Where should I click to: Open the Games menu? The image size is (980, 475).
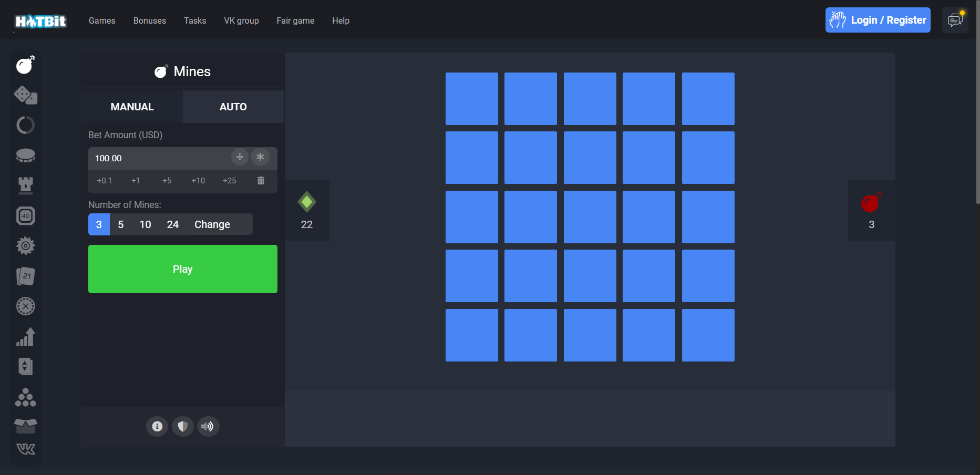(x=102, y=20)
